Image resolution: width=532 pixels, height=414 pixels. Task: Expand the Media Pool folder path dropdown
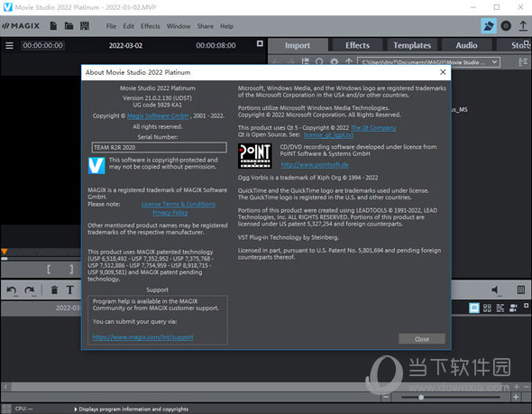tap(494, 62)
